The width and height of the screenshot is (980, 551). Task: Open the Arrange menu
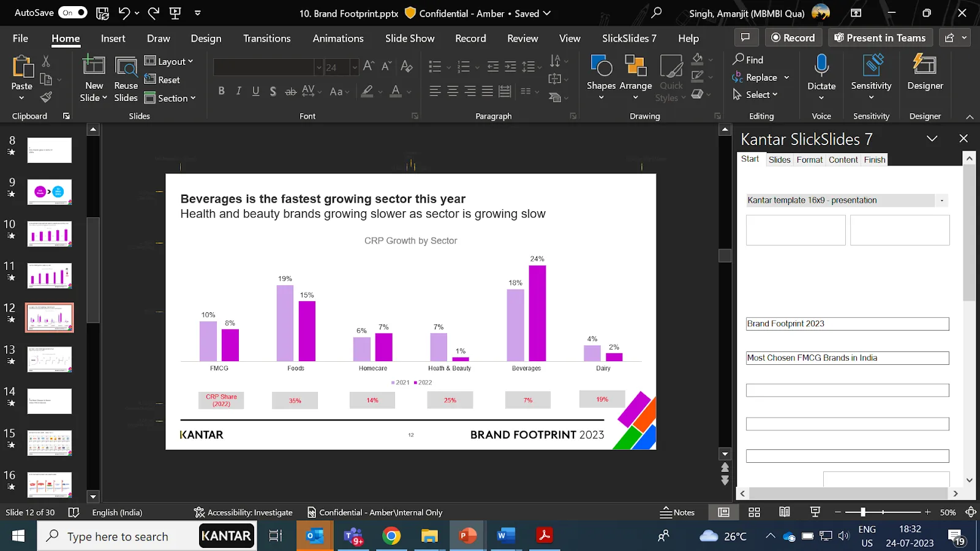[636, 78]
